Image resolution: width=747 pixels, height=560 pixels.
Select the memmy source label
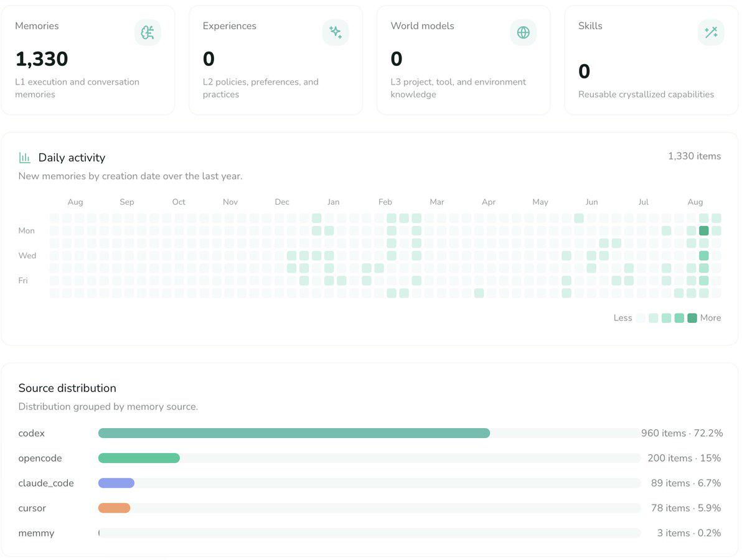tap(36, 533)
